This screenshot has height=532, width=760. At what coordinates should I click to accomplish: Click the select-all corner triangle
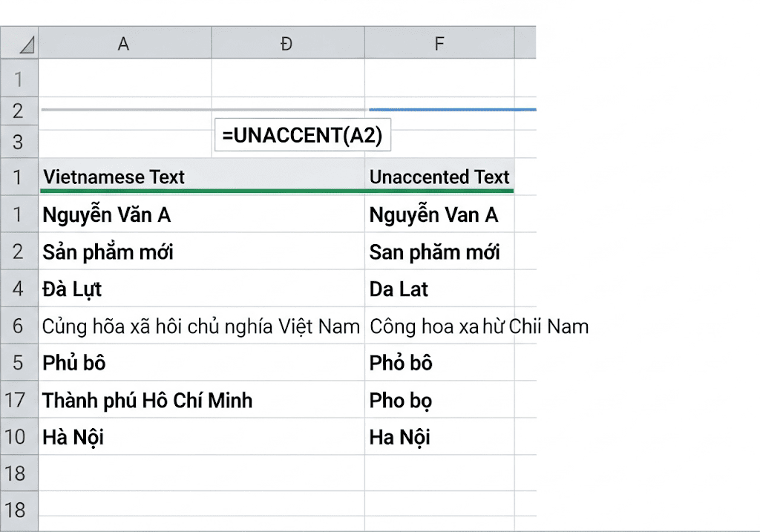pyautogui.click(x=20, y=44)
